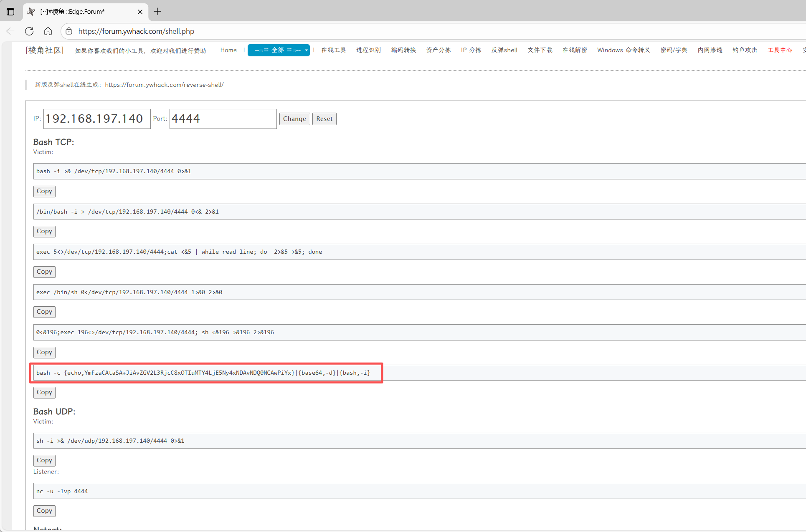This screenshot has height=532, width=806.
Task: Close the Edge.Forum tab
Action: point(140,12)
